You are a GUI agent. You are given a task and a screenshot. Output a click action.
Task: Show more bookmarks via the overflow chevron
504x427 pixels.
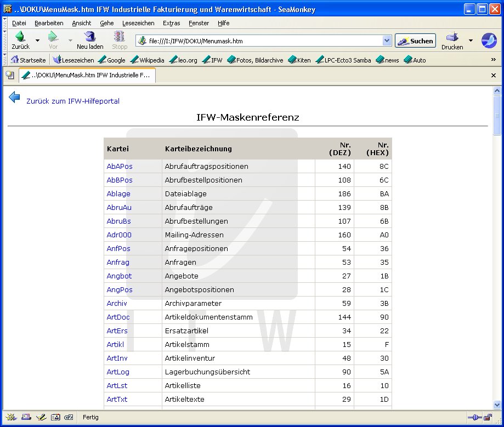click(x=493, y=60)
